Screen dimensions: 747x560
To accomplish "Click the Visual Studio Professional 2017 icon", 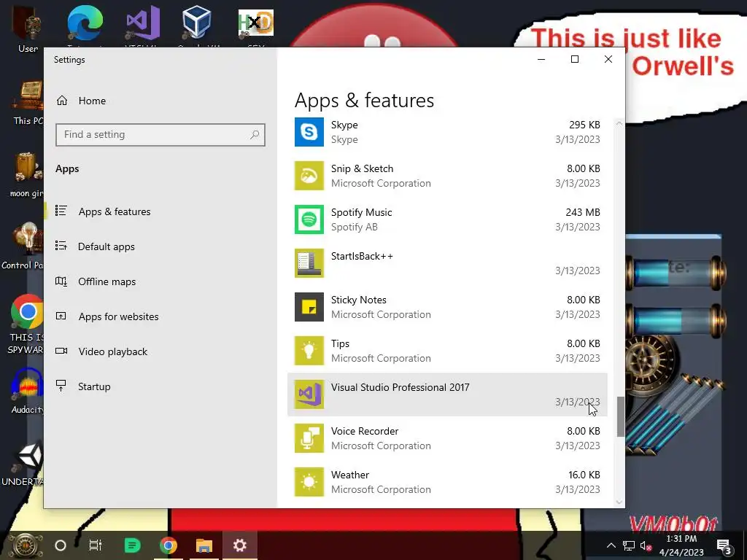I will [x=309, y=394].
